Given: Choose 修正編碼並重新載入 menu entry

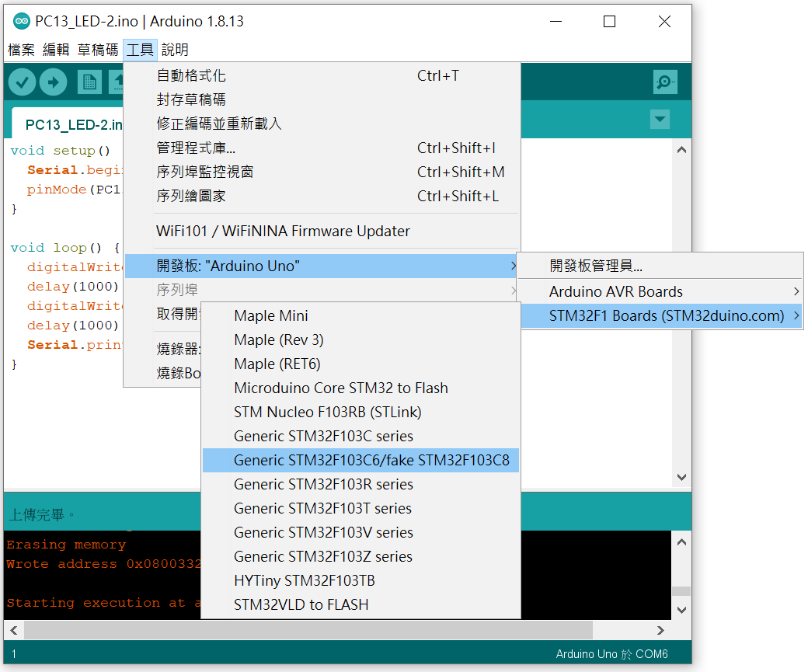Looking at the screenshot, I should point(322,124).
